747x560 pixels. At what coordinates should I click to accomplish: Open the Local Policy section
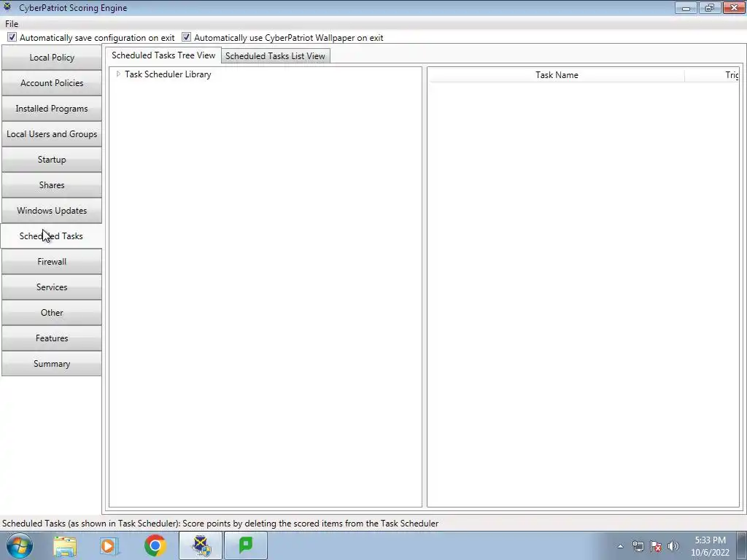[x=52, y=58]
